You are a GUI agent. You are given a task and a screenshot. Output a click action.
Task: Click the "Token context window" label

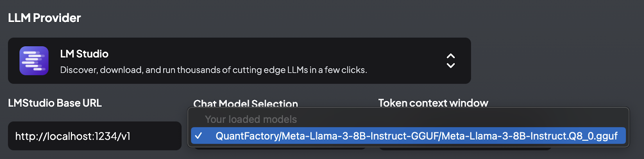[433, 103]
